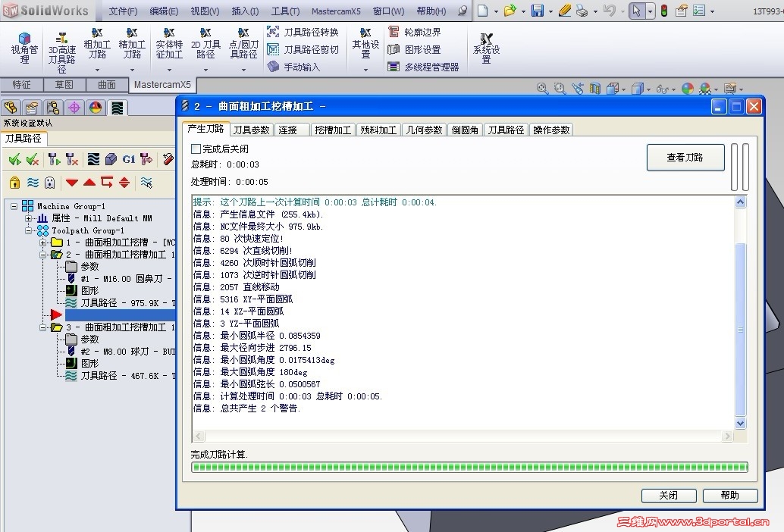Screen dimensions: 784x532
Task: Choose 手动输入 manual entry
Action: pyautogui.click(x=293, y=67)
